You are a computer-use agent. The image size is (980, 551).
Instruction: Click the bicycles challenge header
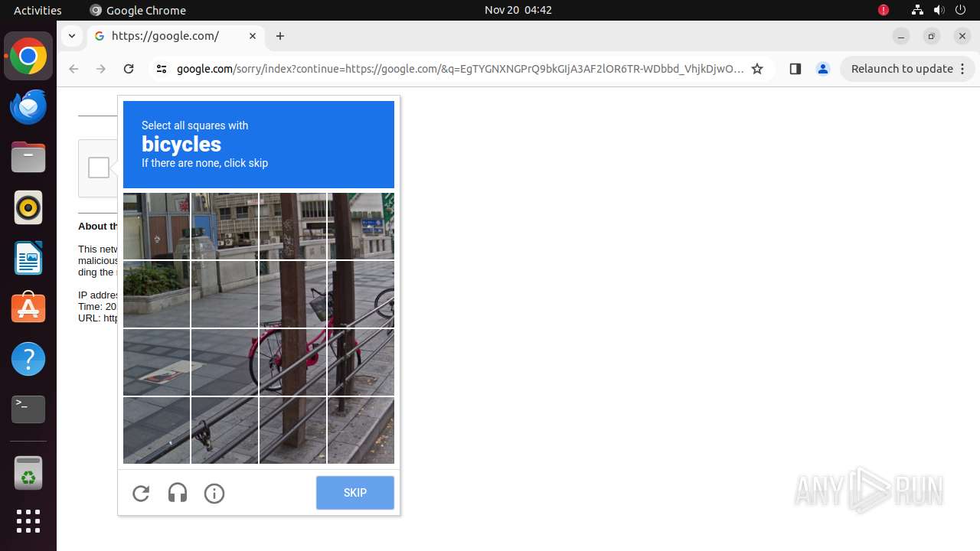click(259, 145)
